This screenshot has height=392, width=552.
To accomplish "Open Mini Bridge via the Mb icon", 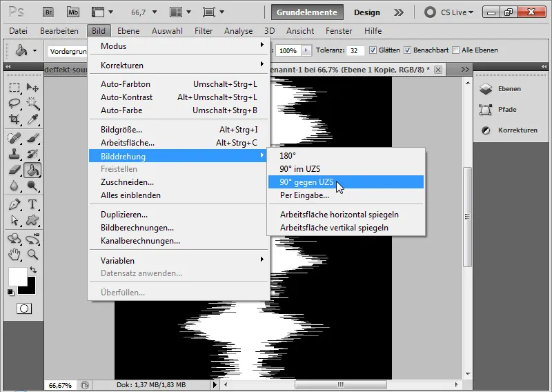I will (73, 12).
